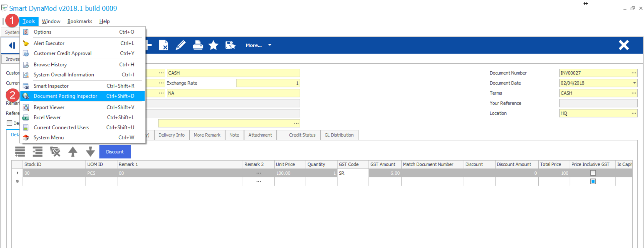Open the Tools menu

click(x=29, y=21)
